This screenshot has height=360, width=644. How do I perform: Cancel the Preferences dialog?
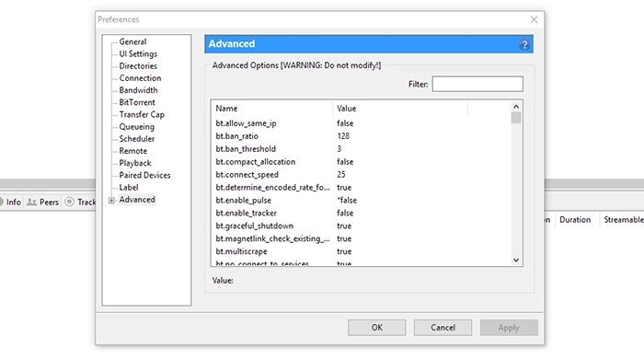click(x=443, y=328)
